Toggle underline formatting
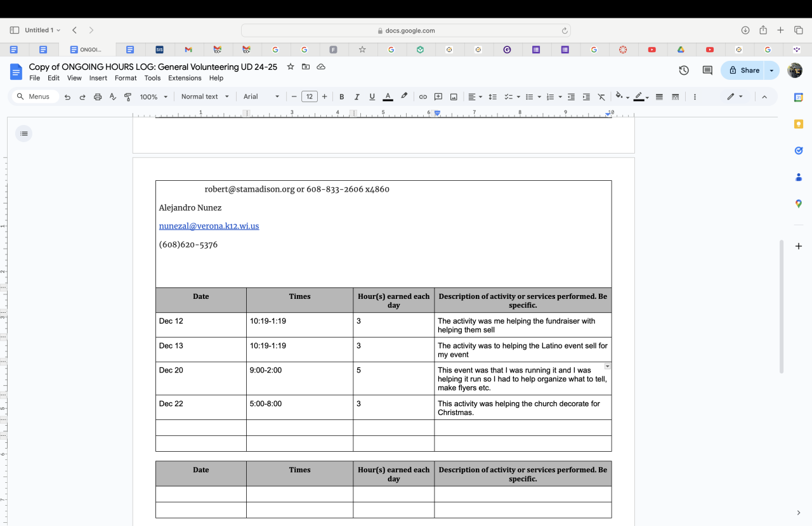 [372, 97]
